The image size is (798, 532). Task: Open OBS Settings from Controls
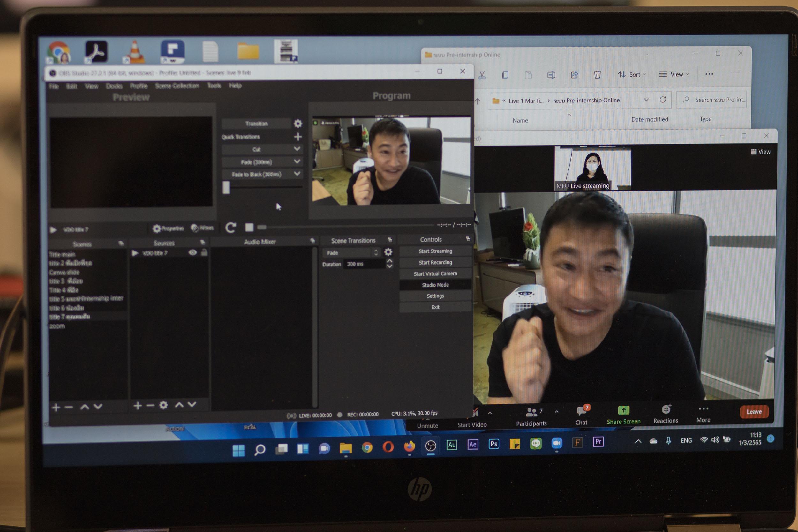point(435,296)
